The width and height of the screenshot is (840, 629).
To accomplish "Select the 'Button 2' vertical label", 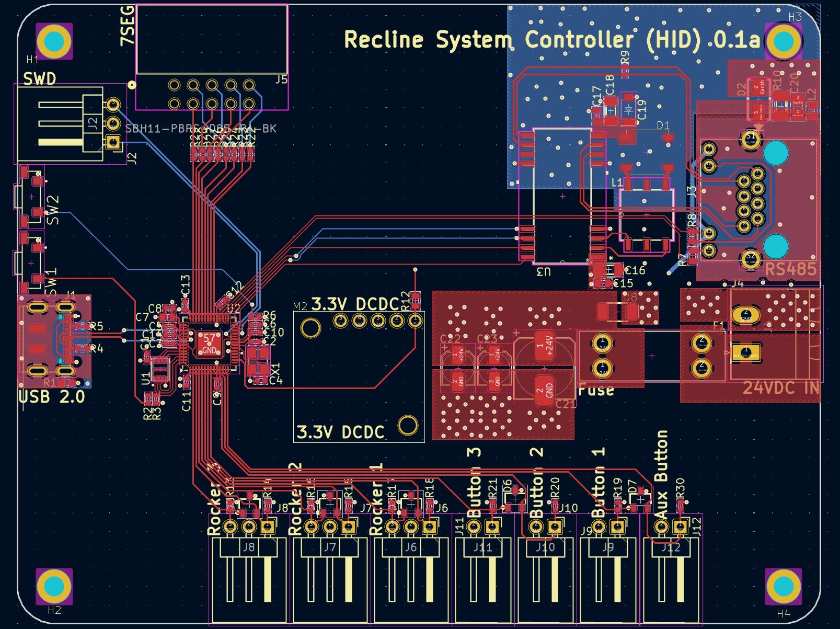I will coord(537,482).
